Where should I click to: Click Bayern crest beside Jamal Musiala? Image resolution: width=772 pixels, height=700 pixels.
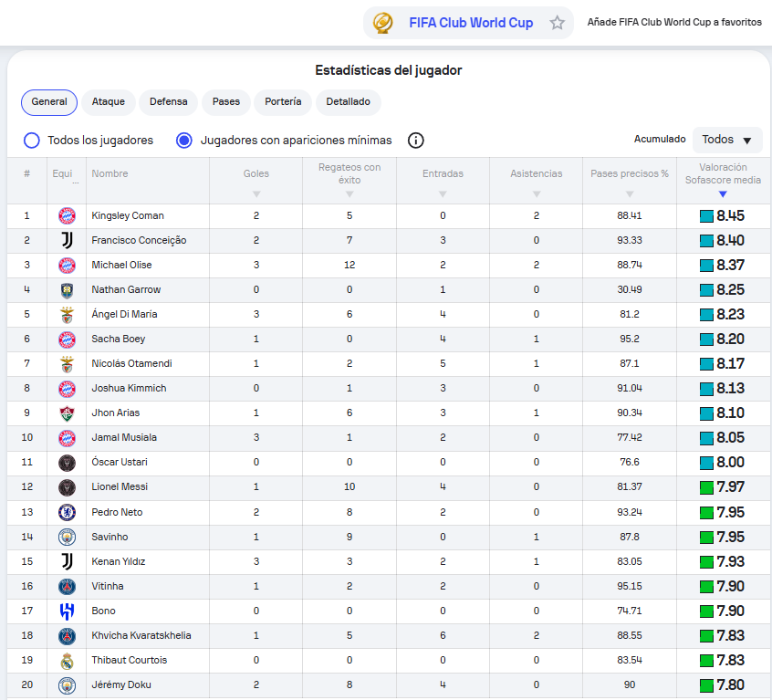coord(67,438)
